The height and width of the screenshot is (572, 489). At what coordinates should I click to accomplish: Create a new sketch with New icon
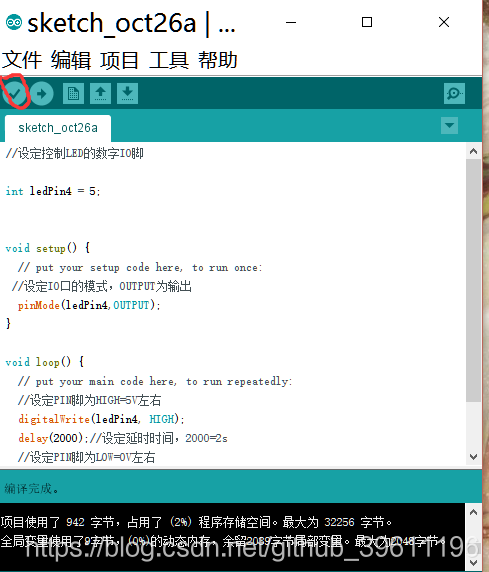(x=73, y=94)
